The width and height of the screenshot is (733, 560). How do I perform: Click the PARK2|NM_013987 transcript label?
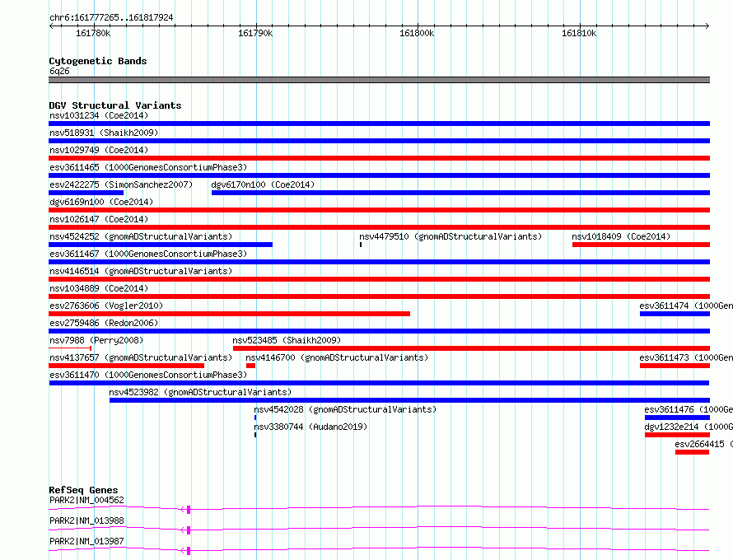tap(86, 541)
